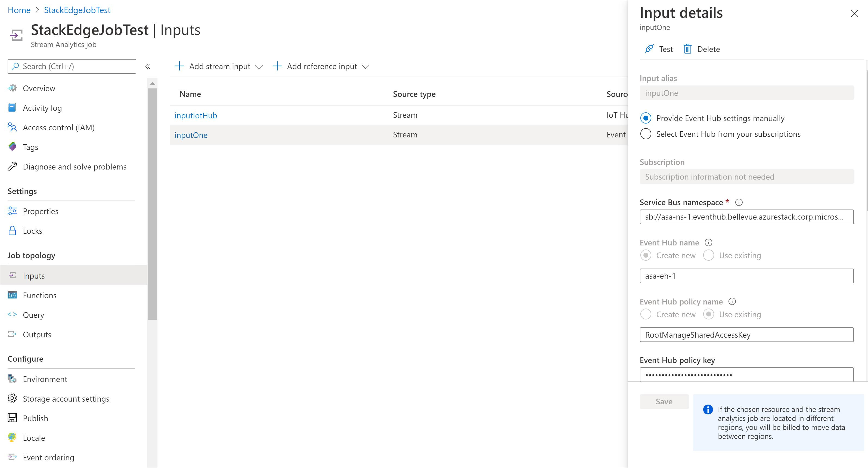Click the Diagnose and solve problems wrench icon
This screenshot has height=468, width=868.
click(12, 167)
